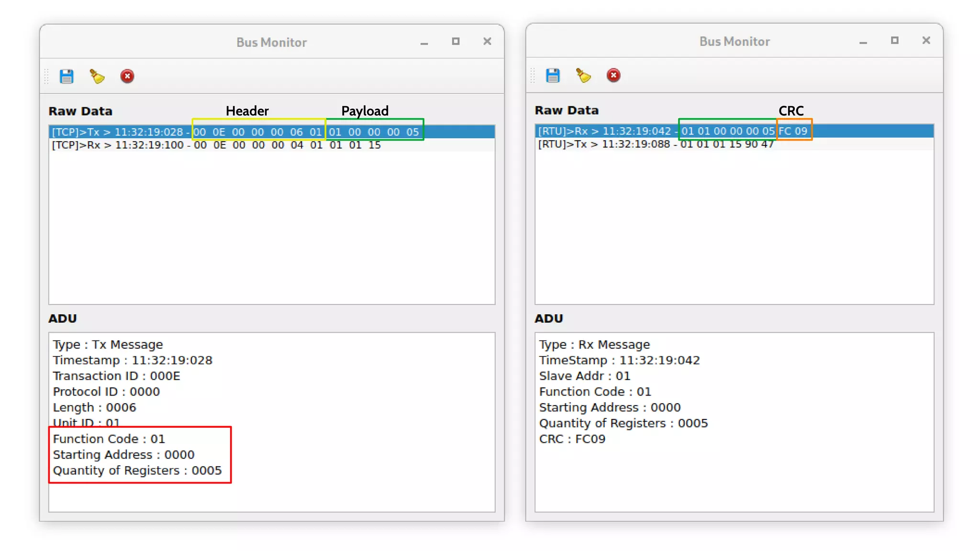Image resolution: width=980 pixels, height=551 pixels.
Task: Click 'Length : 0006' in left ADU panel
Action: (94, 408)
